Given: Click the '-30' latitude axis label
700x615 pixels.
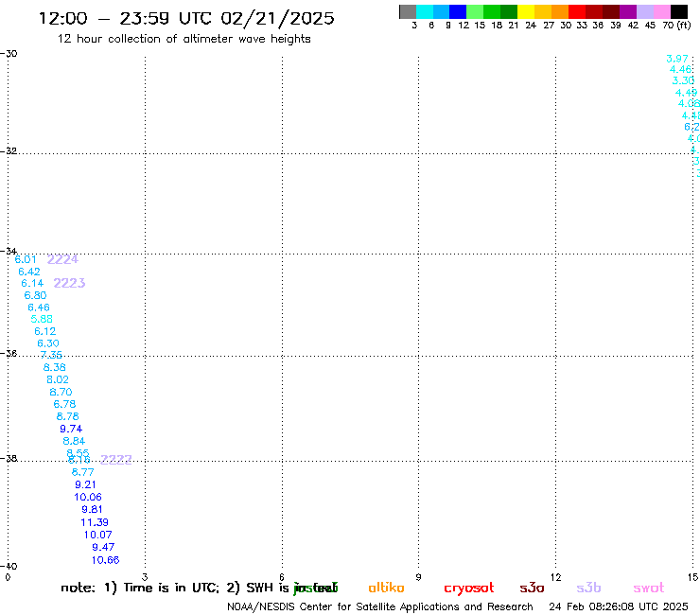Looking at the screenshot, I should (x=9, y=54).
